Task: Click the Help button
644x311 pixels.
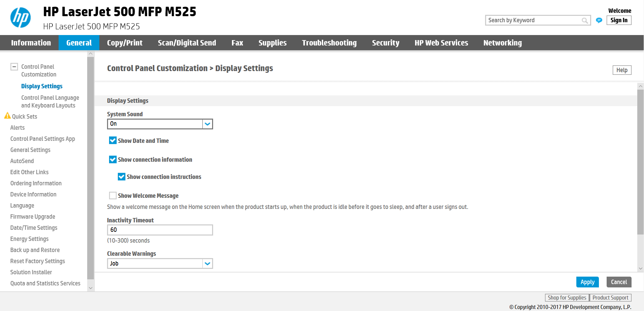Action: tap(622, 70)
